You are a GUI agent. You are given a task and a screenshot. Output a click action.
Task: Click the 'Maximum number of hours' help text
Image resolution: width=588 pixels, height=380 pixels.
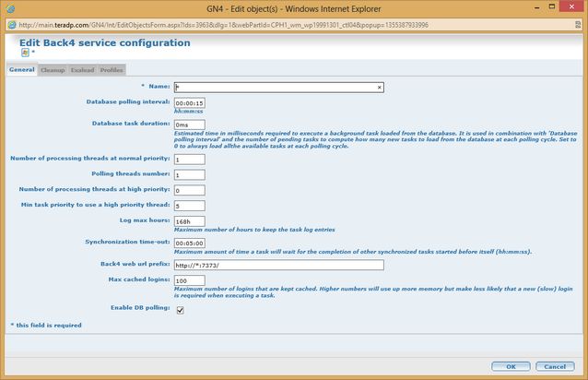(254, 230)
